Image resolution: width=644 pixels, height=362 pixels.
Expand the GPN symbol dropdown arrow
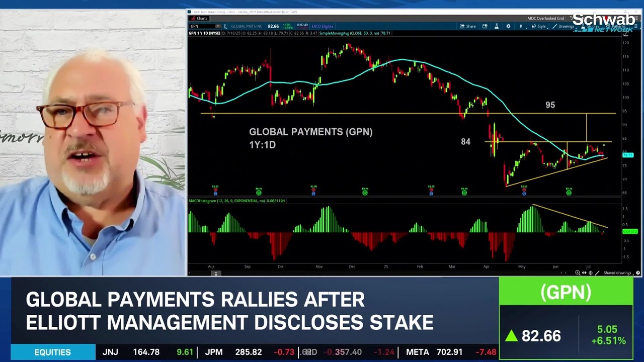click(x=218, y=26)
